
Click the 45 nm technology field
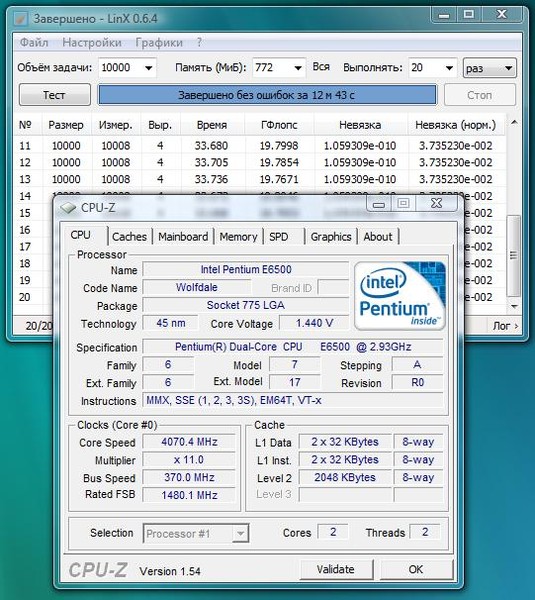[x=171, y=323]
